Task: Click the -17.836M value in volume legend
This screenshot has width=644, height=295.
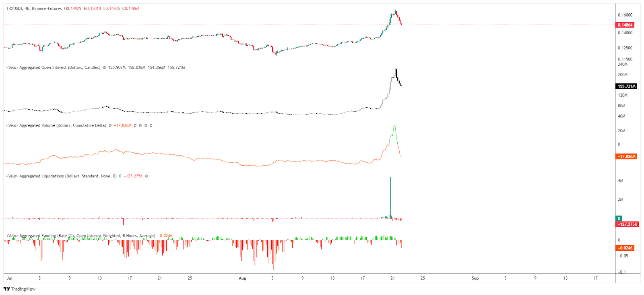Action: [x=123, y=125]
